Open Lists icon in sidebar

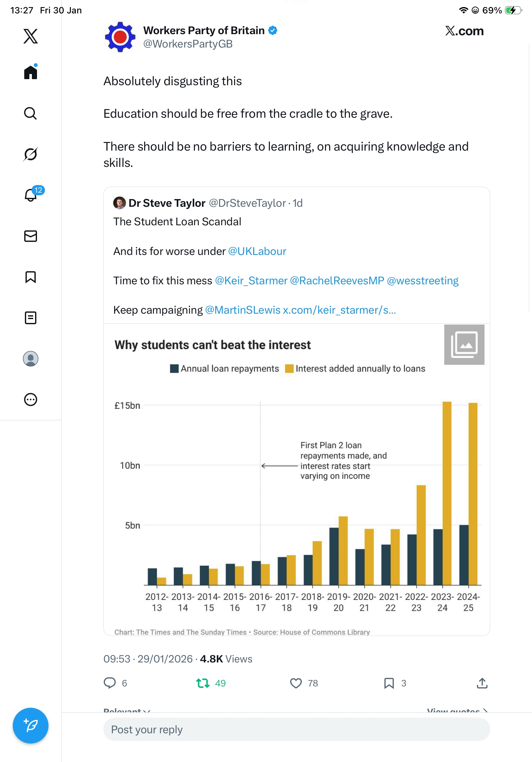(31, 318)
